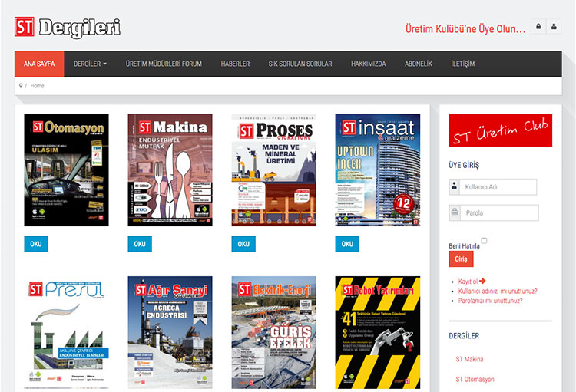Open the ST Proses magazine cover

pos(273,170)
